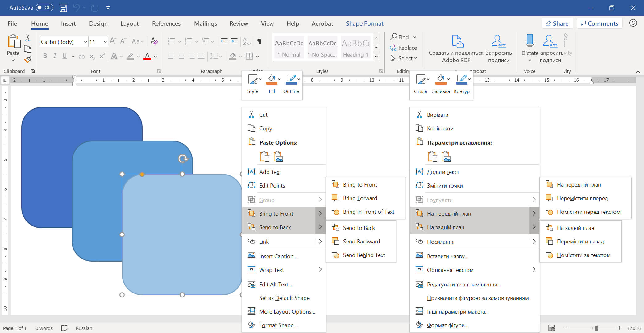644x333 pixels.
Task: Select Send Backward in the submenu
Action: tap(361, 242)
